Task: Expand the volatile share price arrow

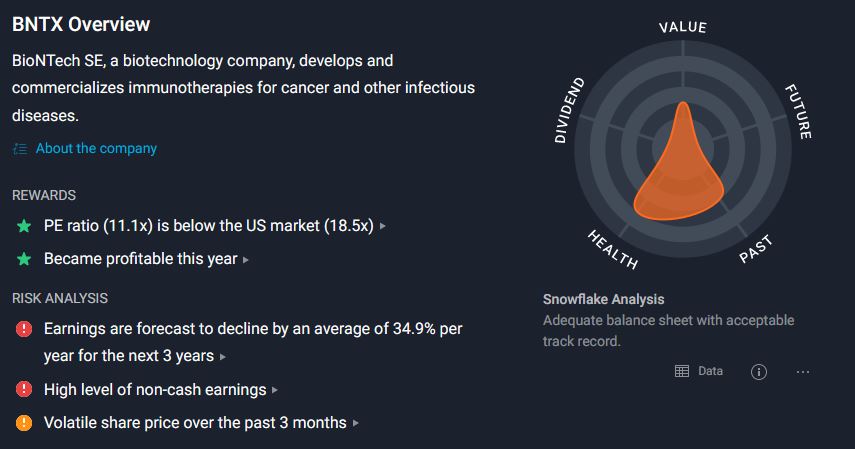Action: click(x=355, y=424)
